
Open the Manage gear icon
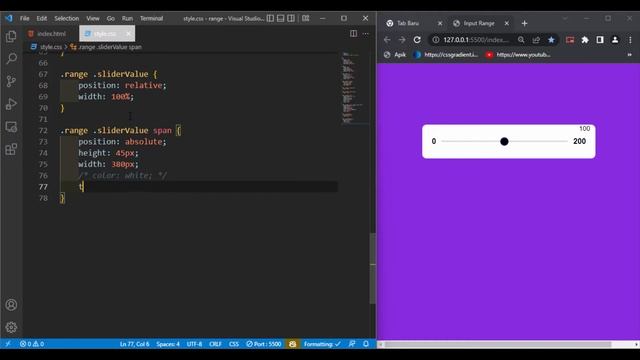pos(11,327)
